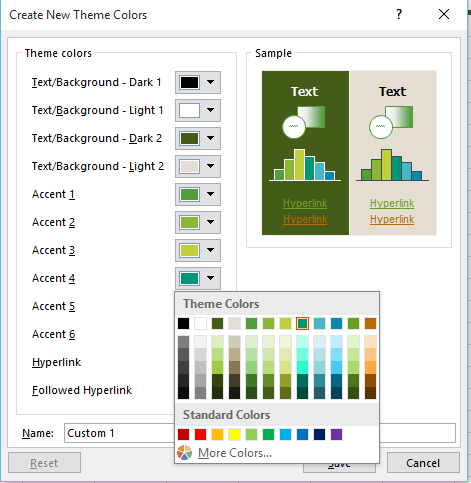Pick the standard light blue swatch
Viewport: 471px width, 483px height.
pyautogui.click(x=286, y=434)
